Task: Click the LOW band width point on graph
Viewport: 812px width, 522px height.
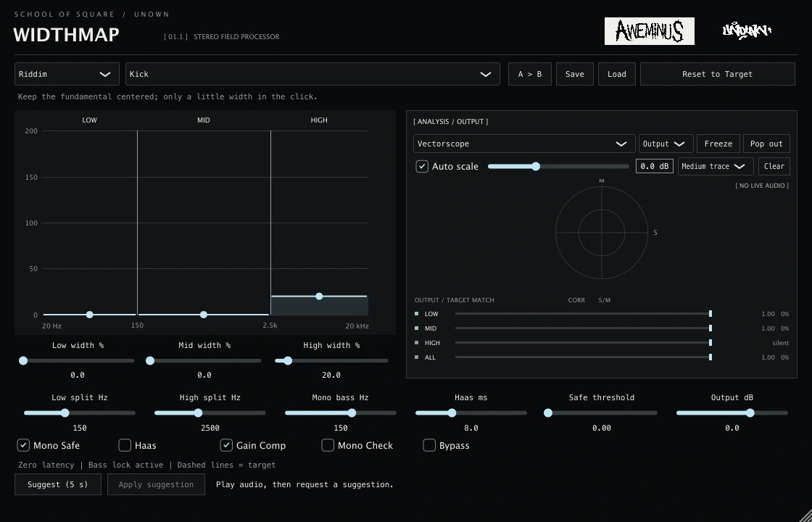Action: coord(90,315)
